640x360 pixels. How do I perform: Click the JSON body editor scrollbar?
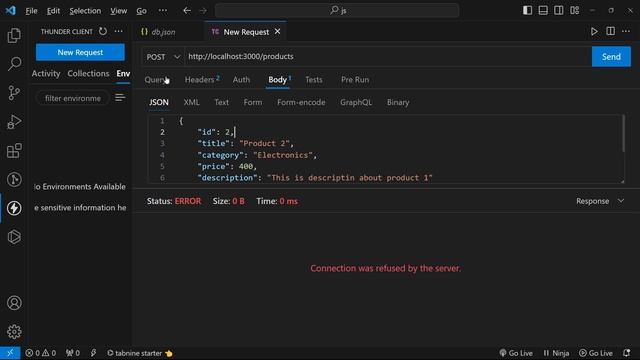click(623, 133)
